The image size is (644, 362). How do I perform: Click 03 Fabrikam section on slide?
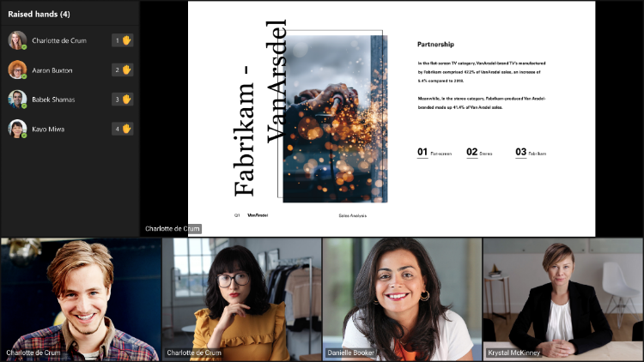(531, 153)
